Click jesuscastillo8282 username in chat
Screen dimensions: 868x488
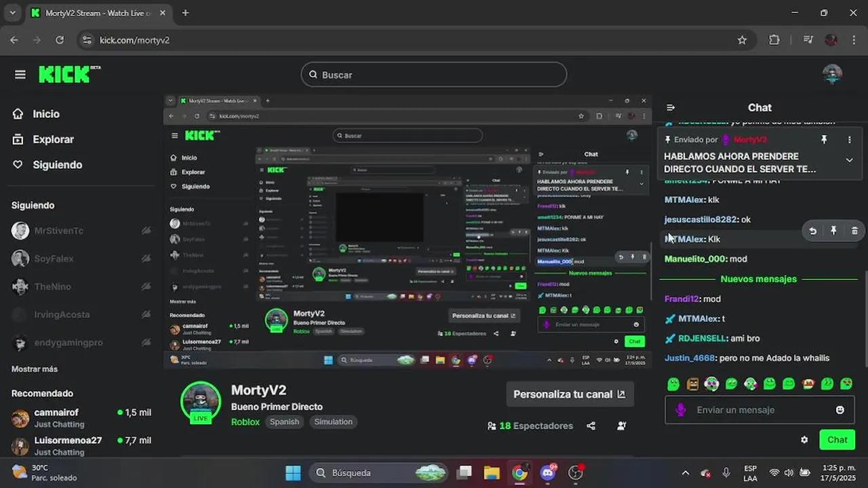click(701, 220)
